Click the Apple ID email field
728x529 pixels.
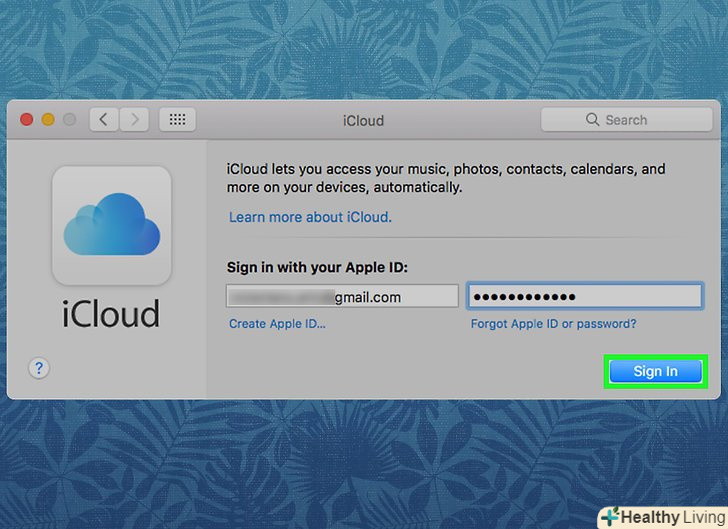coord(342,296)
